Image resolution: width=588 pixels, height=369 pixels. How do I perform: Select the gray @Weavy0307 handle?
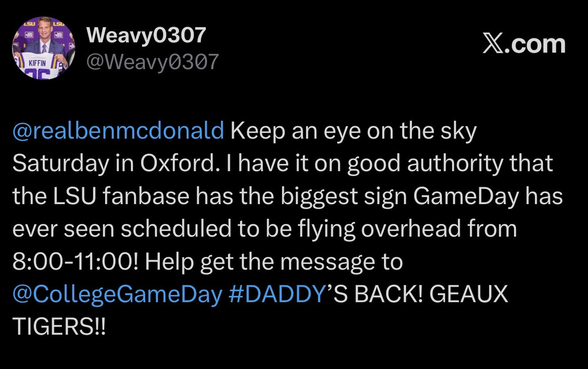153,62
